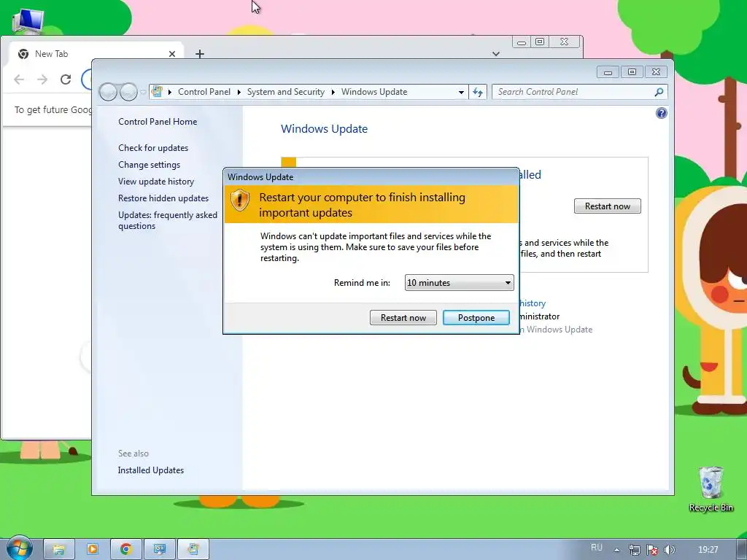Click the volume speaker icon
747x560 pixels.
(x=670, y=550)
